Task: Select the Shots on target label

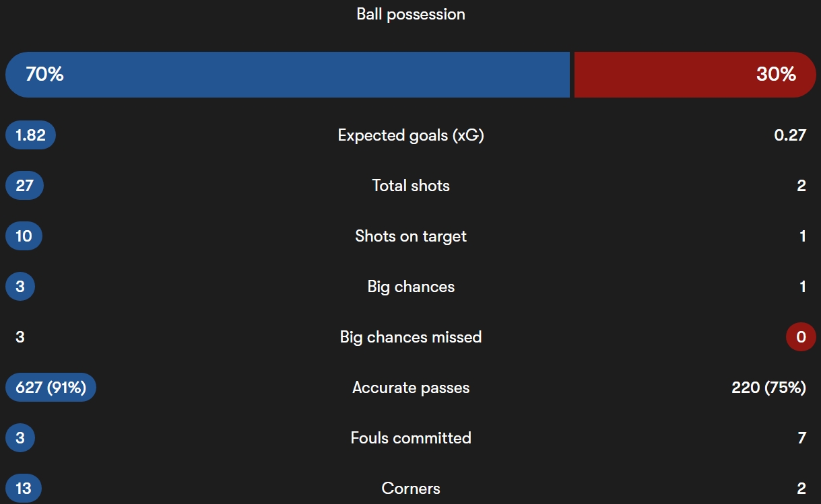Action: click(x=411, y=236)
